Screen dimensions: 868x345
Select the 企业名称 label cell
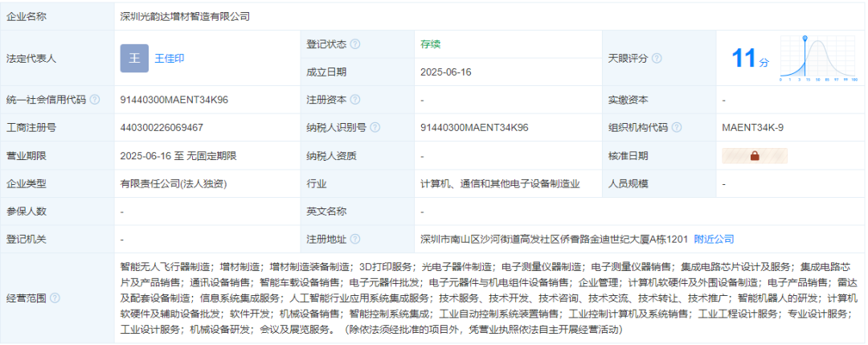click(x=58, y=17)
